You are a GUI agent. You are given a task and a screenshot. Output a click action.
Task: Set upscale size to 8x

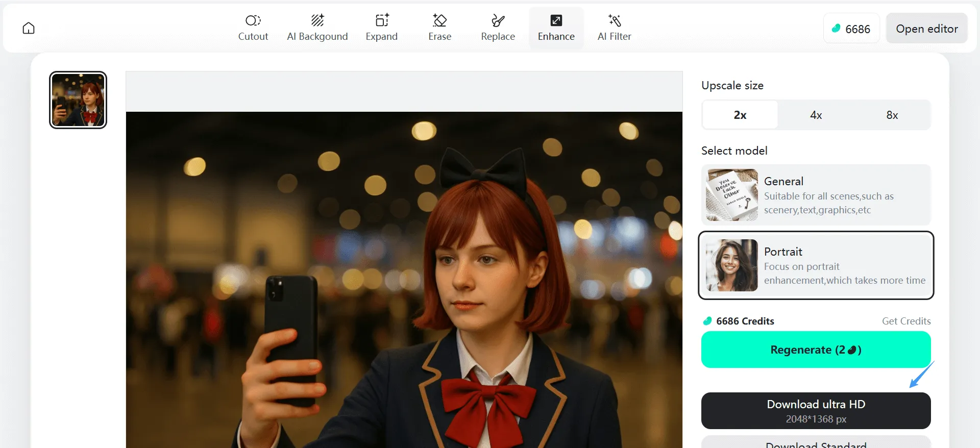point(892,115)
